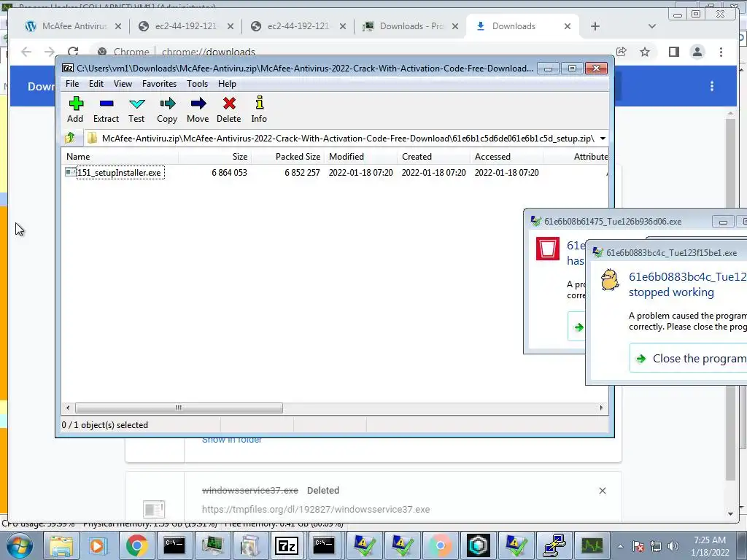
Task: Click the red Delete toolbar icon
Action: (x=228, y=109)
